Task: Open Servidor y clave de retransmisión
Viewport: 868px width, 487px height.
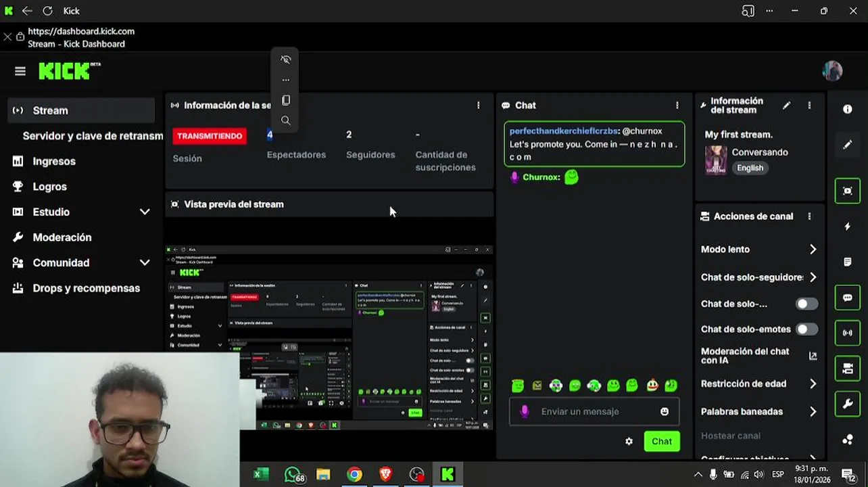Action: (93, 136)
